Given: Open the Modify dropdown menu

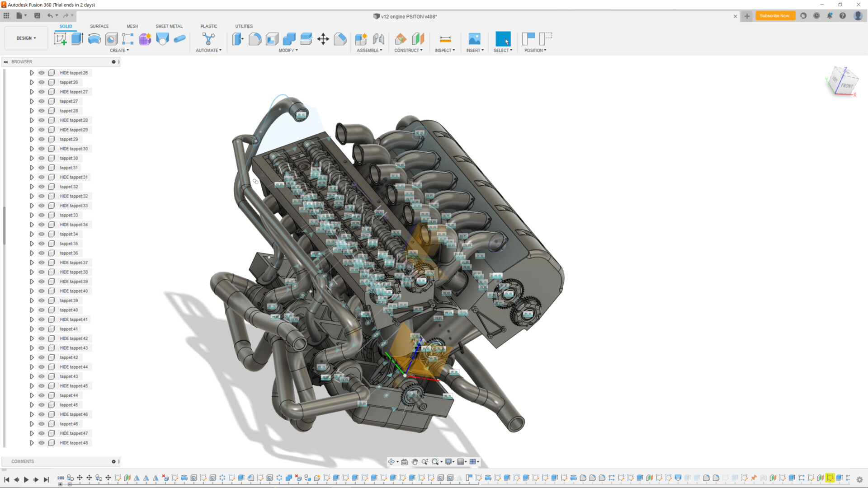Looking at the screenshot, I should (x=288, y=50).
